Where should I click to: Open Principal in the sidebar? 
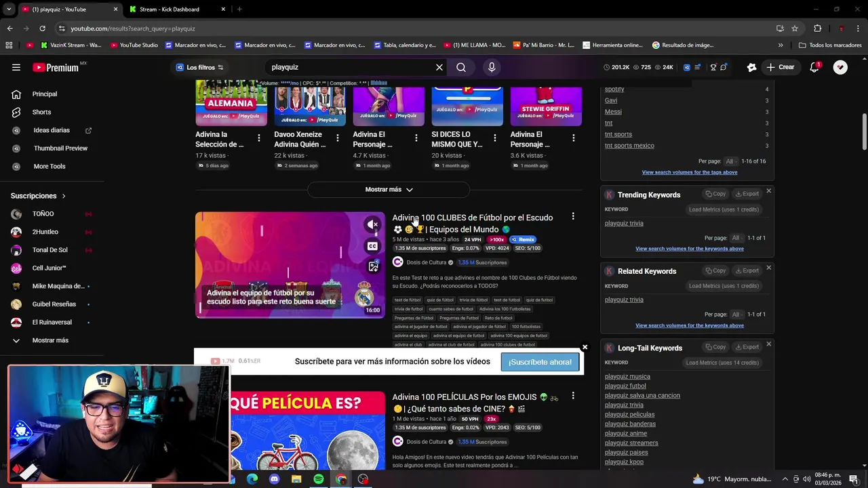click(x=45, y=94)
